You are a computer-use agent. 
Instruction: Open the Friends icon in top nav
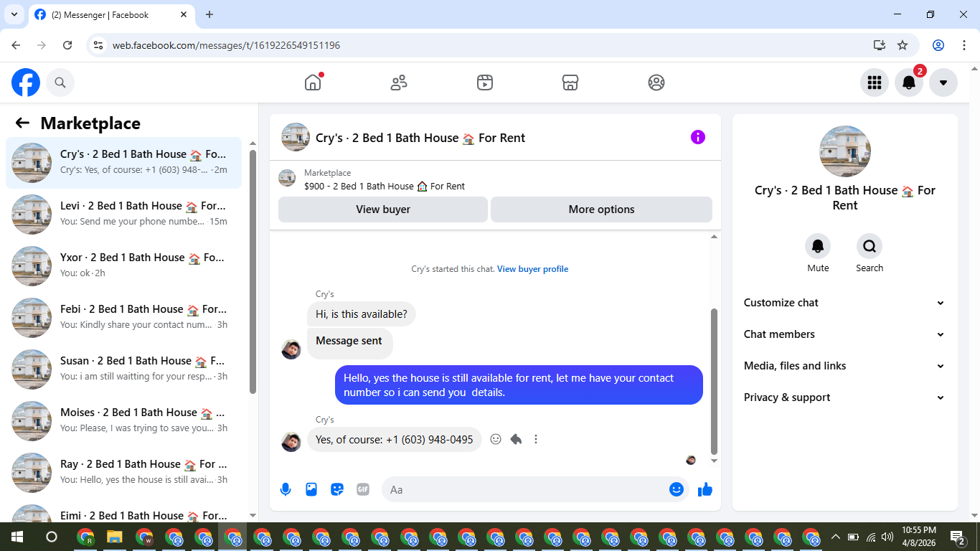tap(399, 83)
